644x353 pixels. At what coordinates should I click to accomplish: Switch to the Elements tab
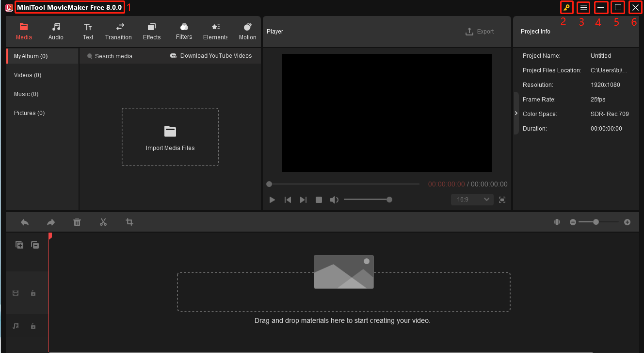[x=215, y=32]
